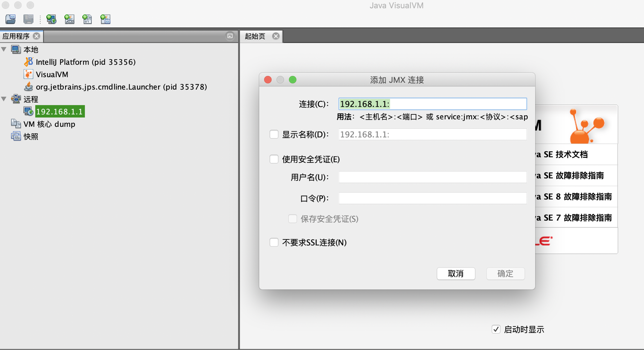Click the Add VM Core Dump toolbar icon
This screenshot has height=350, width=644.
coord(87,19)
